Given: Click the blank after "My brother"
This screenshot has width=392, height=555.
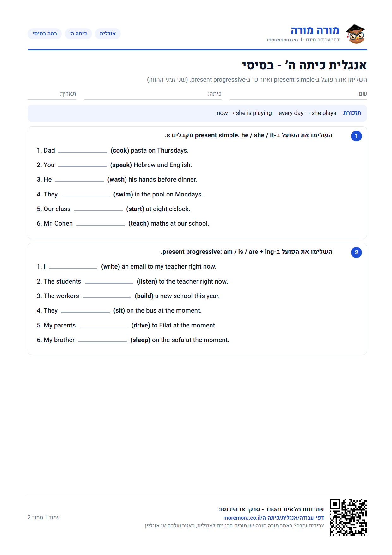Looking at the screenshot, I should 102,340.
